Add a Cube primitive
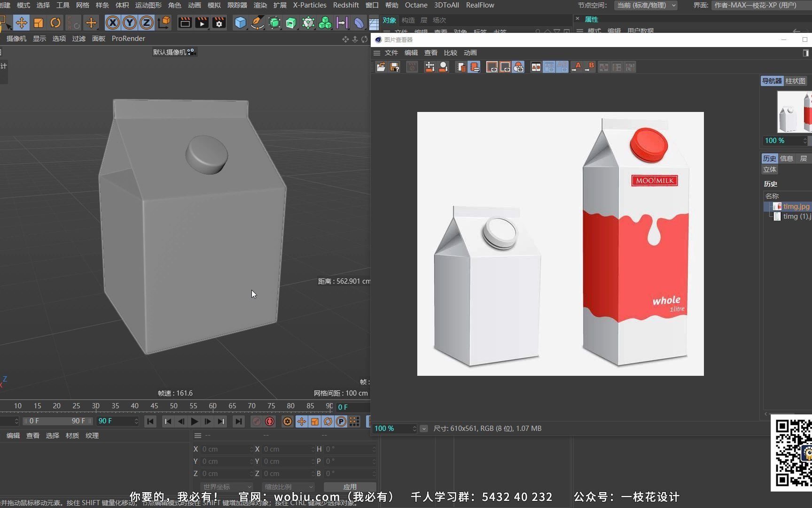812x508 pixels. [240, 23]
